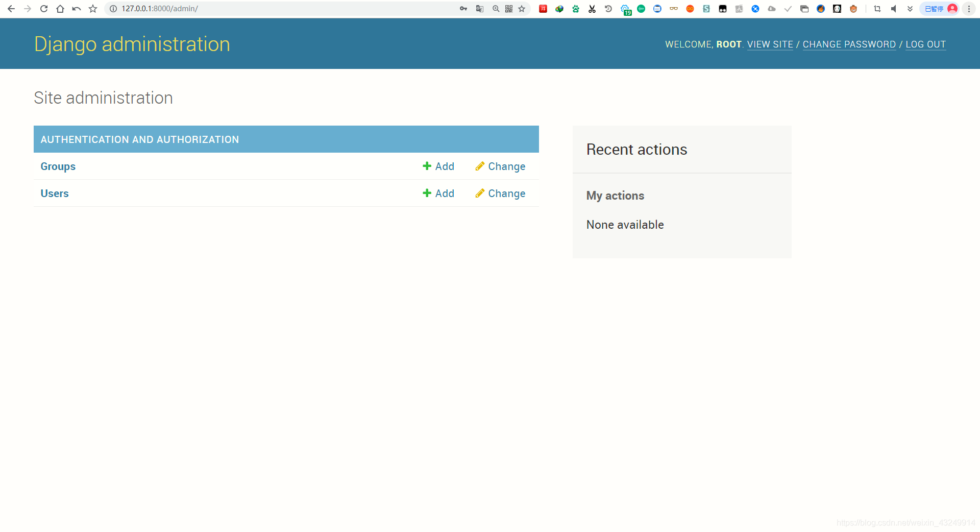The height and width of the screenshot is (532, 980).
Task: Open the Users model link
Action: 55,194
